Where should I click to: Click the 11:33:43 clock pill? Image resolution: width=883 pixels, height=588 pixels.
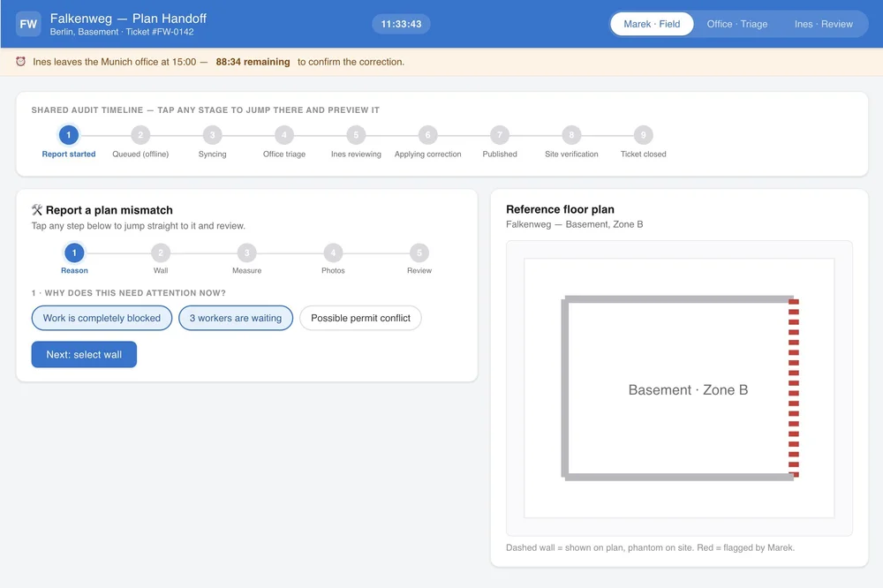coord(401,24)
